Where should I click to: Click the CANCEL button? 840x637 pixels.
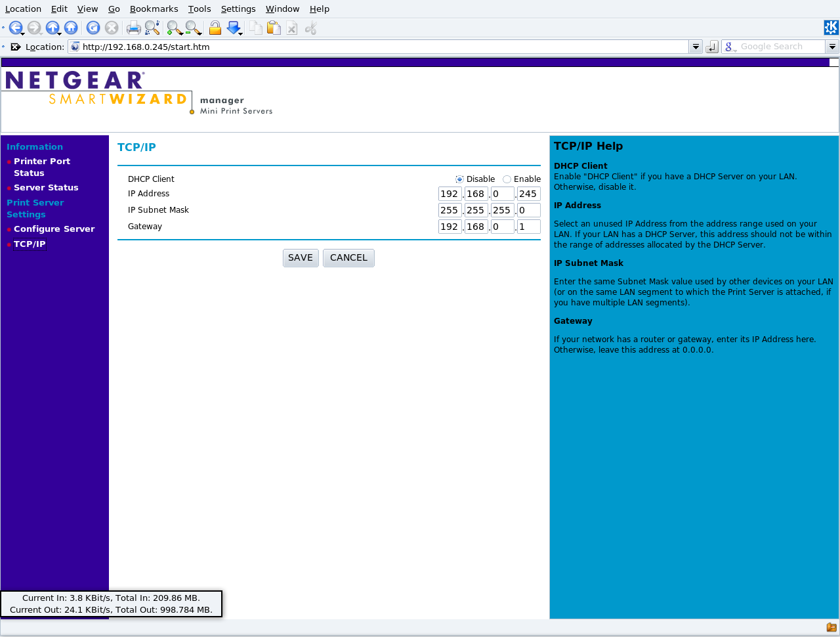click(348, 258)
